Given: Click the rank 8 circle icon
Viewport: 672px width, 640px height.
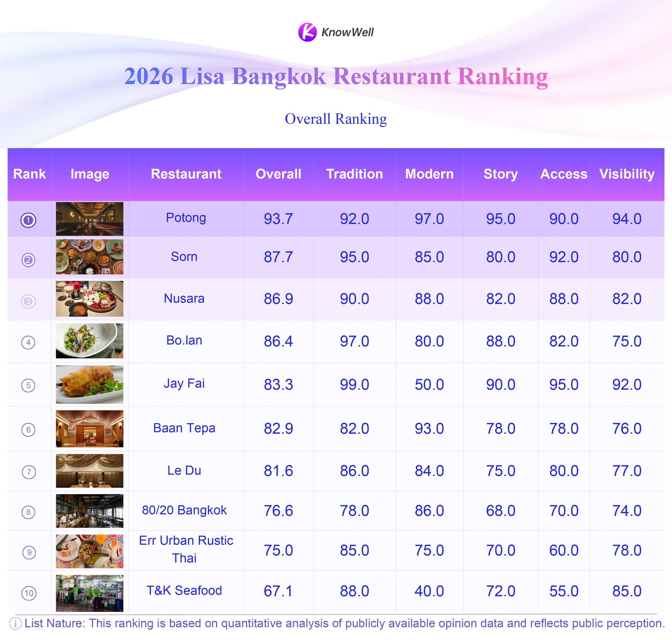Looking at the screenshot, I should point(28,512).
